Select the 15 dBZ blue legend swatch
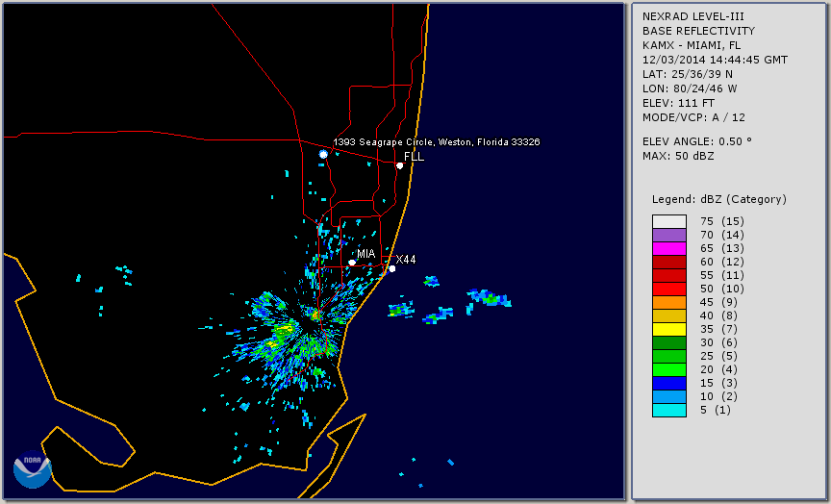 pos(668,384)
